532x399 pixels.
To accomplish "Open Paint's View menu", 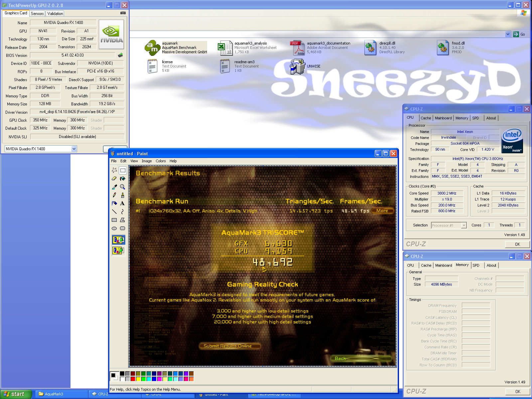I will (x=134, y=161).
